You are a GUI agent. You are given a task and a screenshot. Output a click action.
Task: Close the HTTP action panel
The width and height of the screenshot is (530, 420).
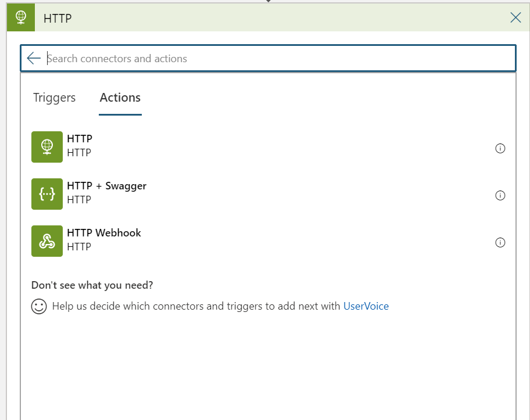515,17
